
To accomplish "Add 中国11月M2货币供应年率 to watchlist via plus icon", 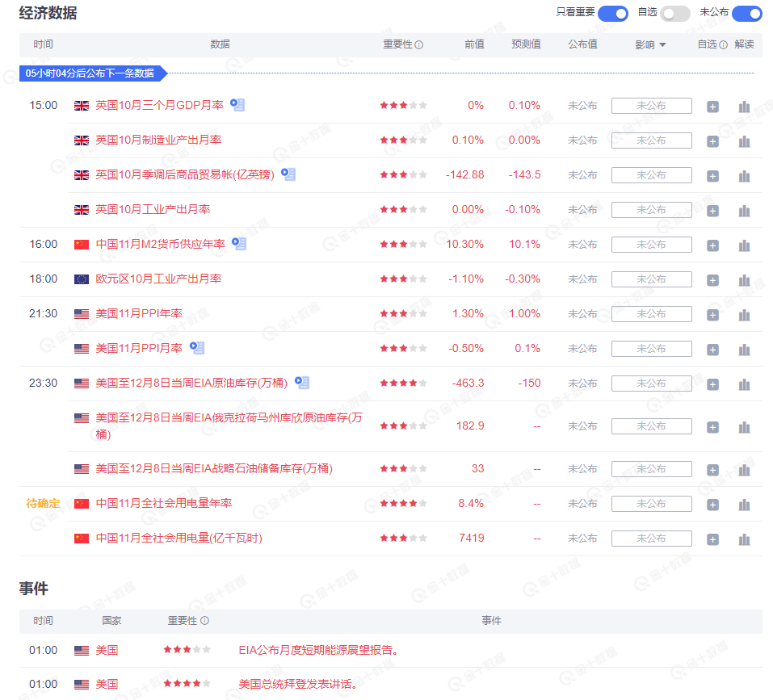I will pos(712,244).
